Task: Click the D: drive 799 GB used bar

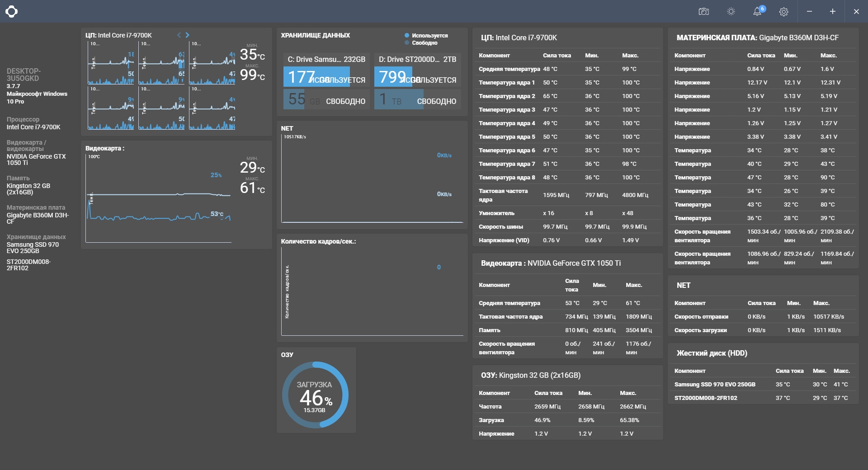Action: click(x=417, y=77)
